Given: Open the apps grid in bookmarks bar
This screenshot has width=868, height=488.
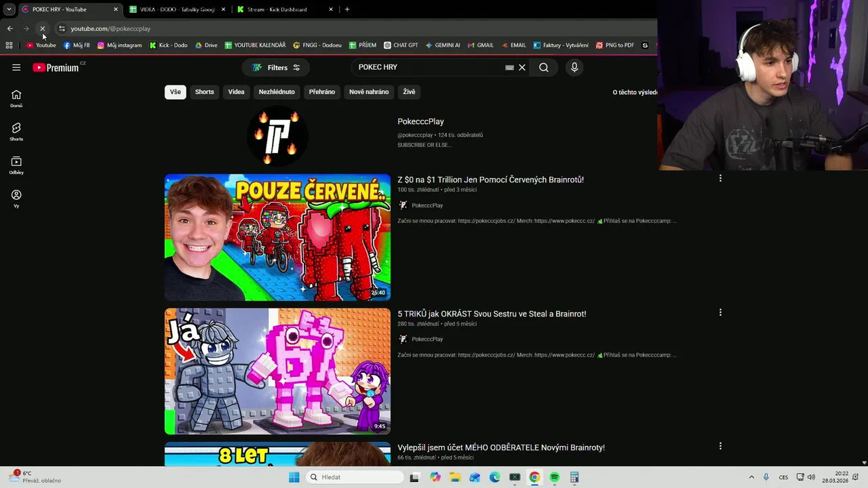Looking at the screenshot, I should point(9,45).
